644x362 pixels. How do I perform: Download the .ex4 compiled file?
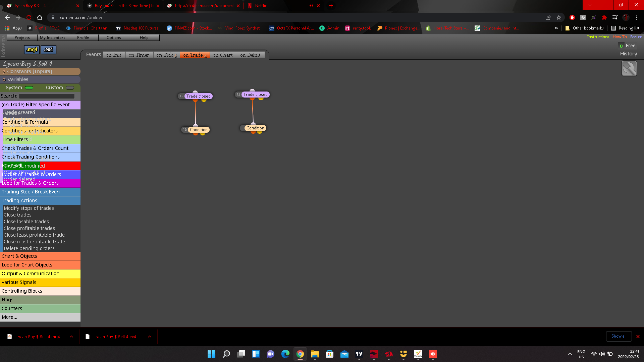click(x=49, y=50)
